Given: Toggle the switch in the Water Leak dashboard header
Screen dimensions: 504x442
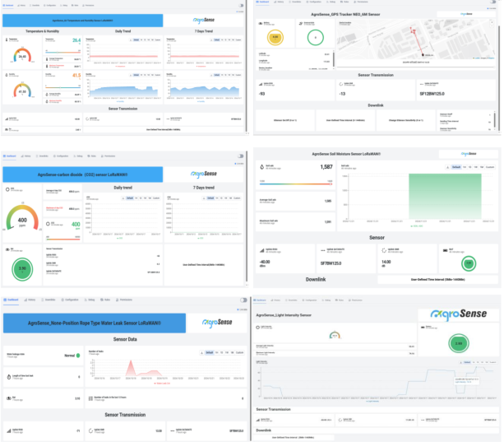Looking at the screenshot, I should click(x=243, y=300).
